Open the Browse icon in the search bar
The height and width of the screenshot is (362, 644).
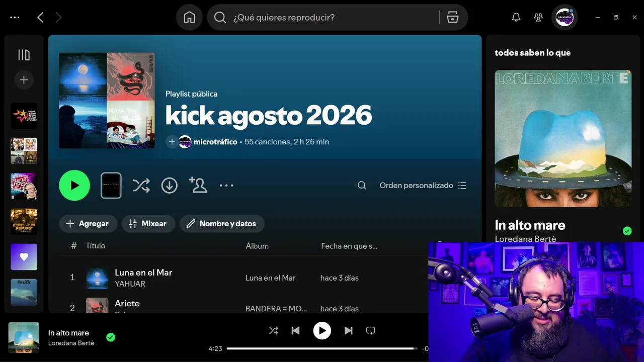point(453,18)
